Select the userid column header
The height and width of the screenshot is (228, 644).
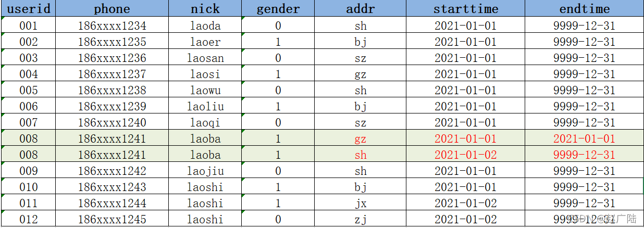[x=28, y=9]
